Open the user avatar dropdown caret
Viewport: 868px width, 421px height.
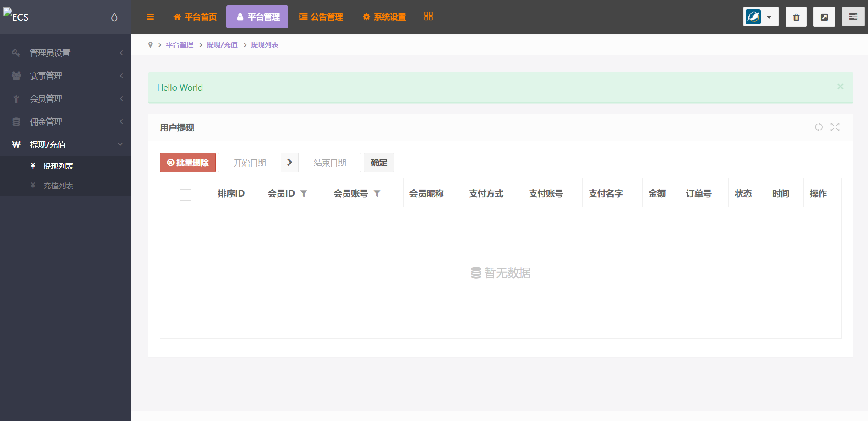(769, 17)
